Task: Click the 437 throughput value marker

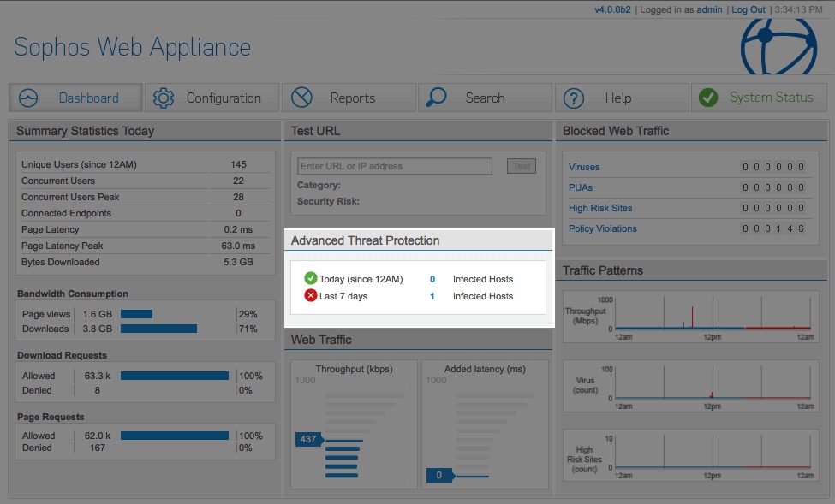Action: tap(309, 440)
